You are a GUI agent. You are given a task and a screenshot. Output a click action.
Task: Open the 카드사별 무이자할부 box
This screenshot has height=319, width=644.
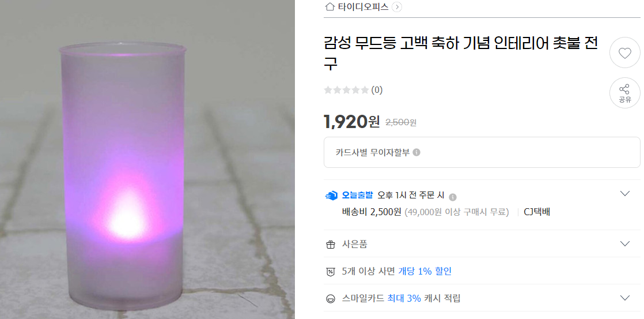(482, 152)
